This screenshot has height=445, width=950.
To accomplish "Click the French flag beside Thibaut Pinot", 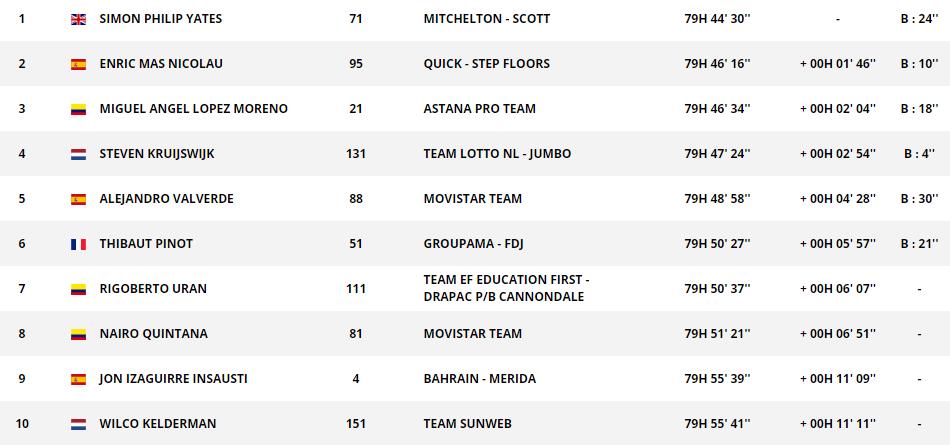I will pyautogui.click(x=78, y=244).
